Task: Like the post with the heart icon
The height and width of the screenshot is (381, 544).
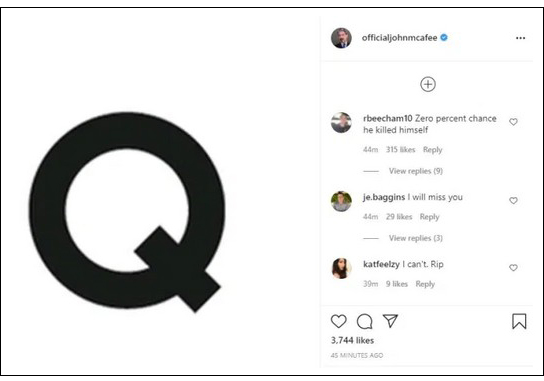Action: pyautogui.click(x=339, y=321)
